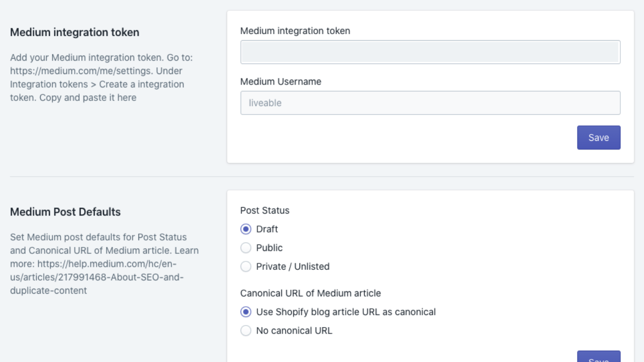Click the integration token instructions paragraph
644x362 pixels.
pos(101,77)
